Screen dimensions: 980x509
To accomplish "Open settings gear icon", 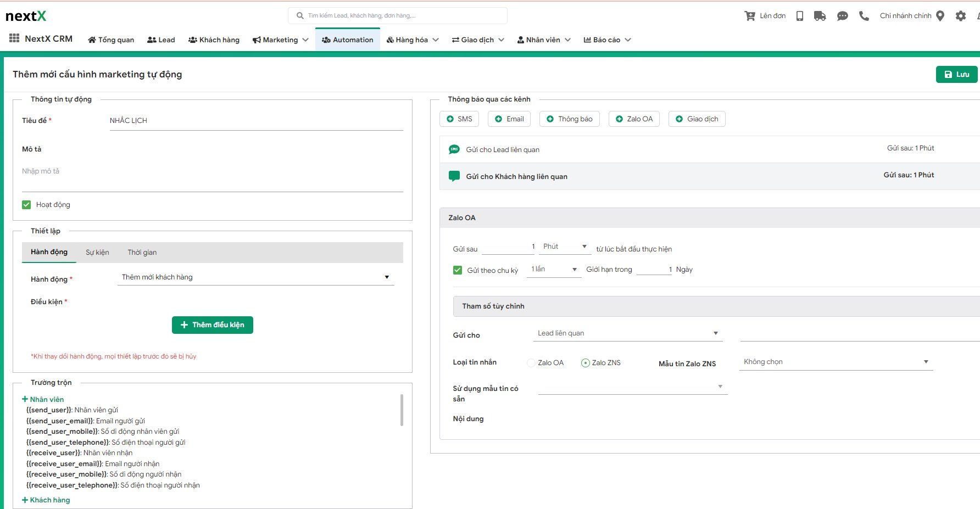I will pyautogui.click(x=960, y=16).
